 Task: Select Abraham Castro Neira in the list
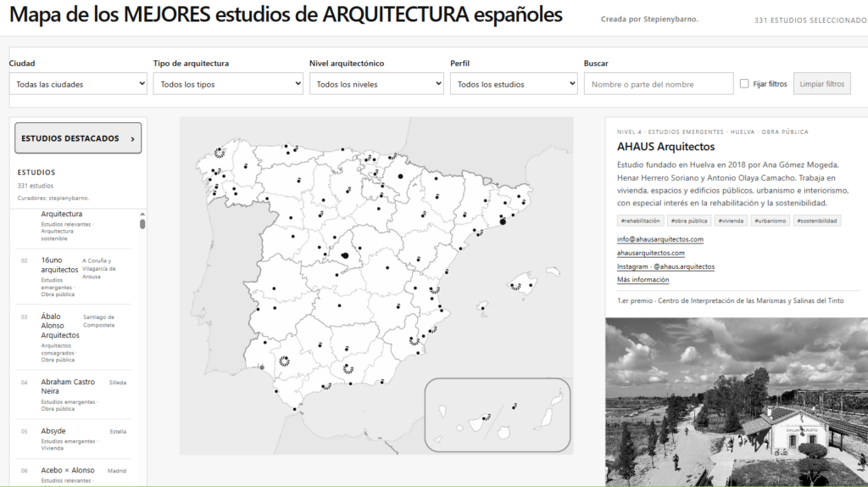(74, 395)
